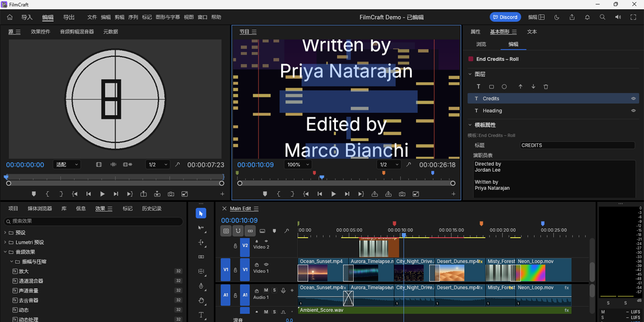Click the End Credits label color swatch
The height and width of the screenshot is (322, 644).
[471, 59]
